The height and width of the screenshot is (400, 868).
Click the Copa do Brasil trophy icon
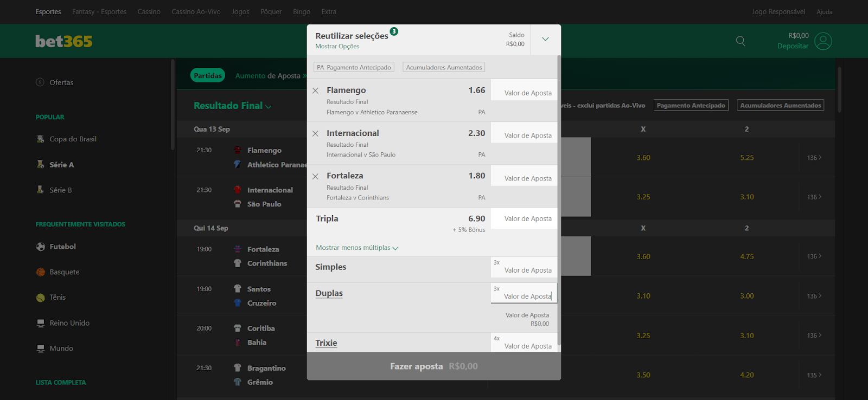click(x=40, y=139)
